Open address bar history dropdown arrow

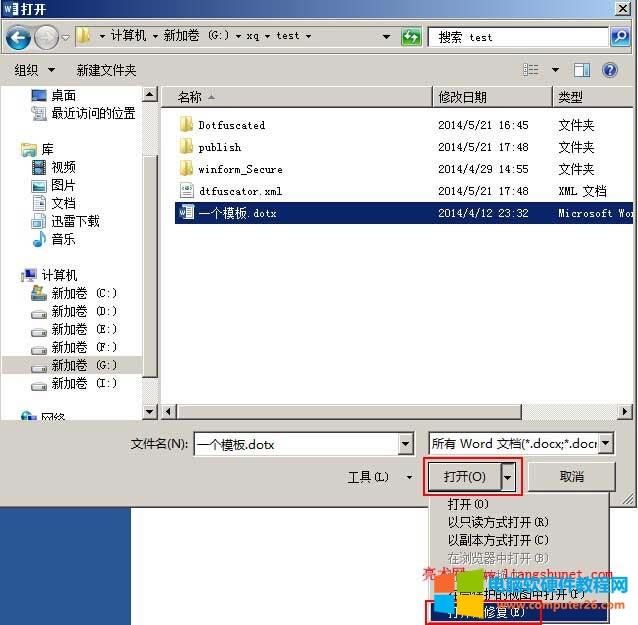[x=386, y=37]
